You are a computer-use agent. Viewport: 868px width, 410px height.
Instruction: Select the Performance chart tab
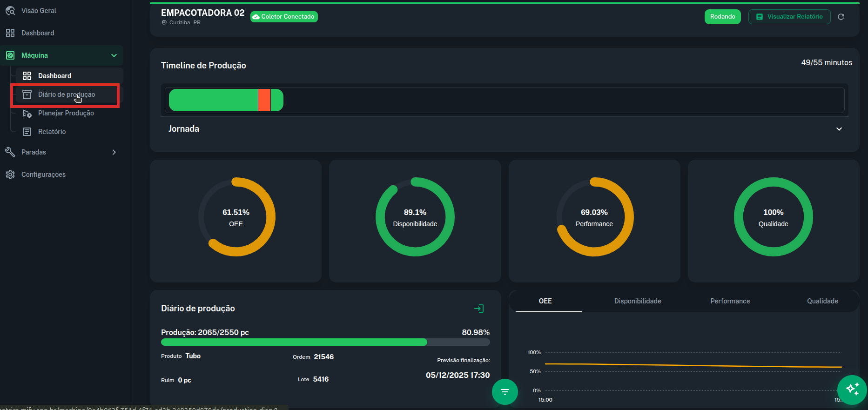click(730, 301)
